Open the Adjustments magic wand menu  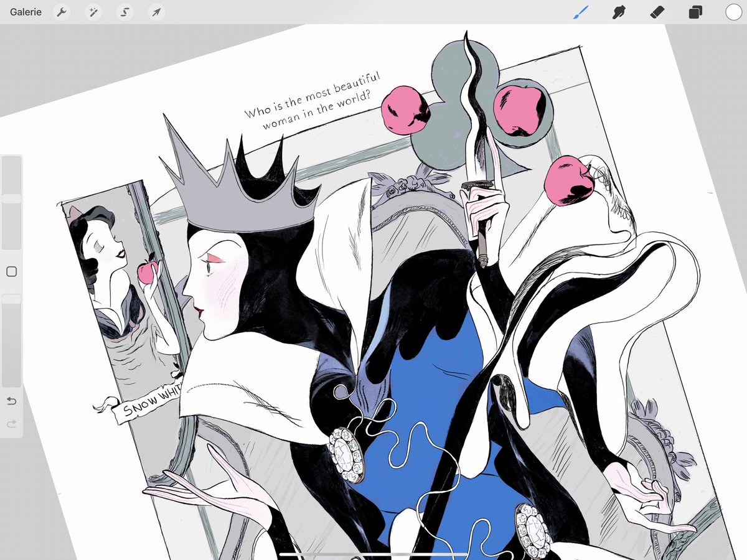coord(93,12)
